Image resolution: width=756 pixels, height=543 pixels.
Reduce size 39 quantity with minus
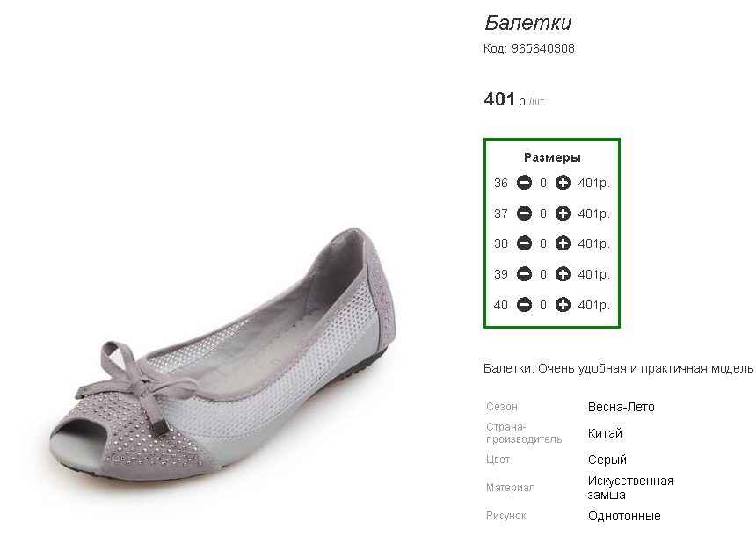(x=524, y=274)
